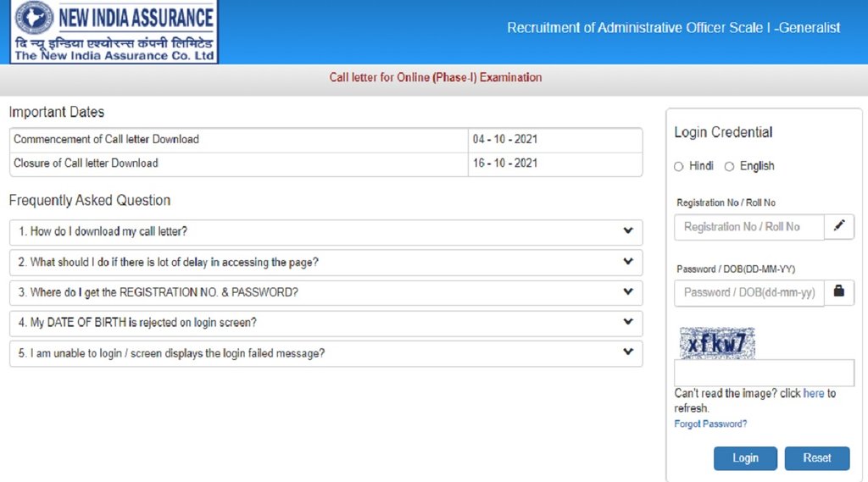This screenshot has height=482, width=868.
Task: Open the Forgot Password? link
Action: coord(710,424)
